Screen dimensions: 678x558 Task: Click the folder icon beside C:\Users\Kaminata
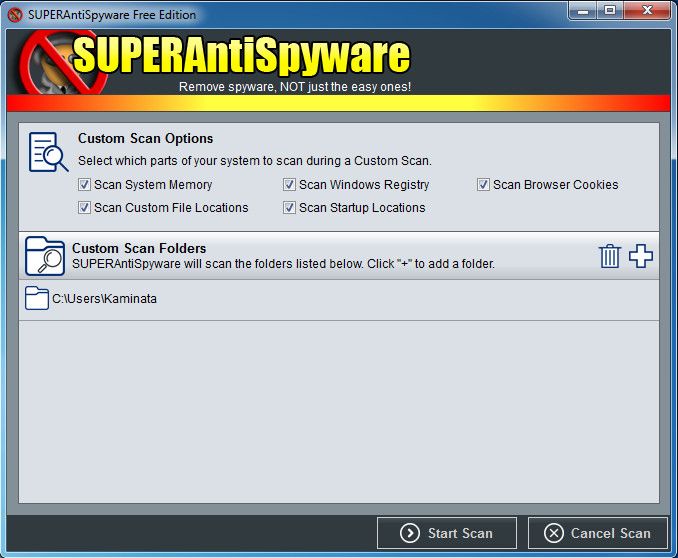(x=36, y=298)
